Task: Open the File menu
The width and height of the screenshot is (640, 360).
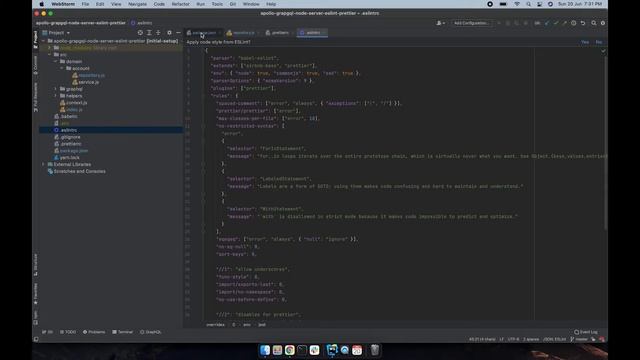Action: (x=85, y=4)
